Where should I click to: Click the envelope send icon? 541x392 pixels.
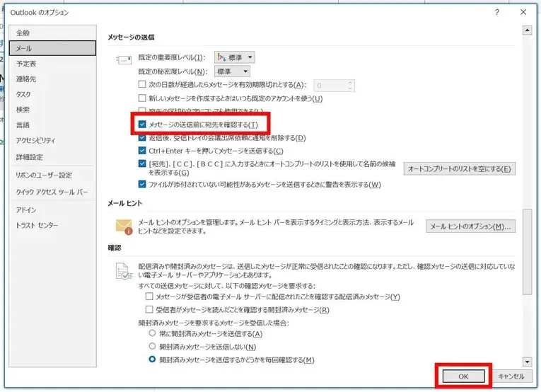click(x=124, y=60)
